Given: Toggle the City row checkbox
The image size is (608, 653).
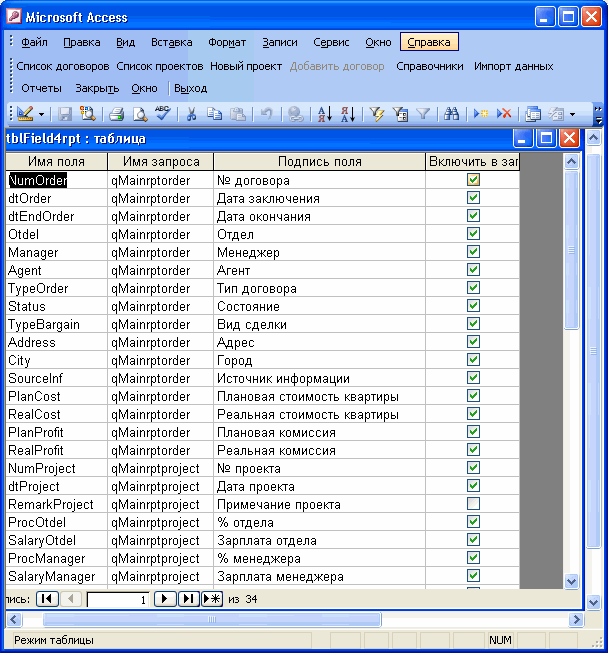Looking at the screenshot, I should tap(473, 359).
